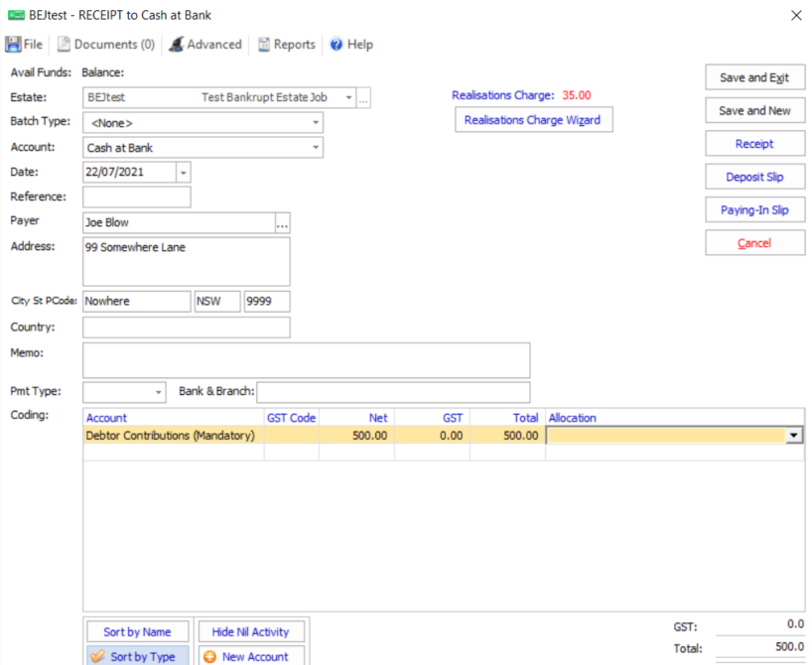Launch the Realisations Charge Wizard
This screenshot has height=665, width=812.
[x=533, y=120]
